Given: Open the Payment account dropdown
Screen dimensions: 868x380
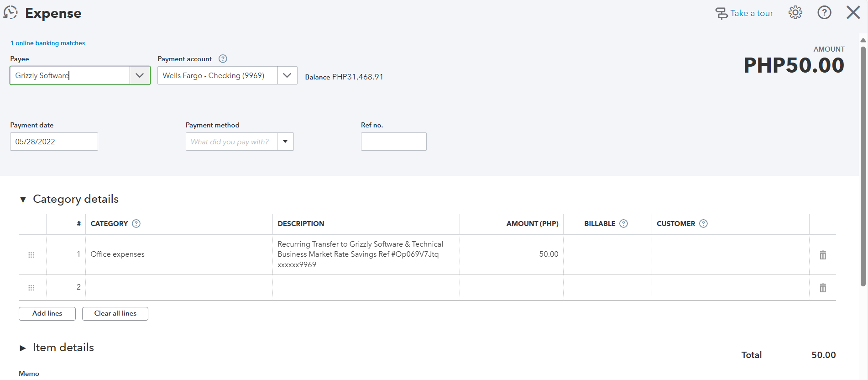Looking at the screenshot, I should (x=287, y=75).
